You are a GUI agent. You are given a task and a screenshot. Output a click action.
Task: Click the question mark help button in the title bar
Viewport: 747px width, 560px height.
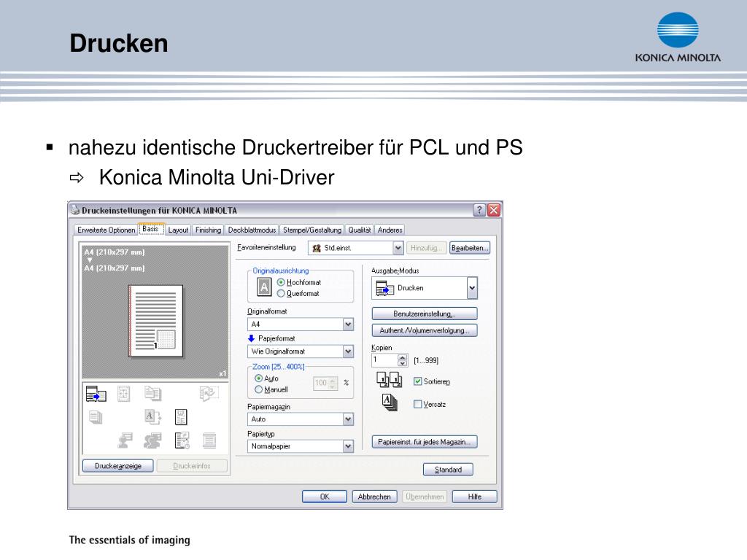pos(479,210)
